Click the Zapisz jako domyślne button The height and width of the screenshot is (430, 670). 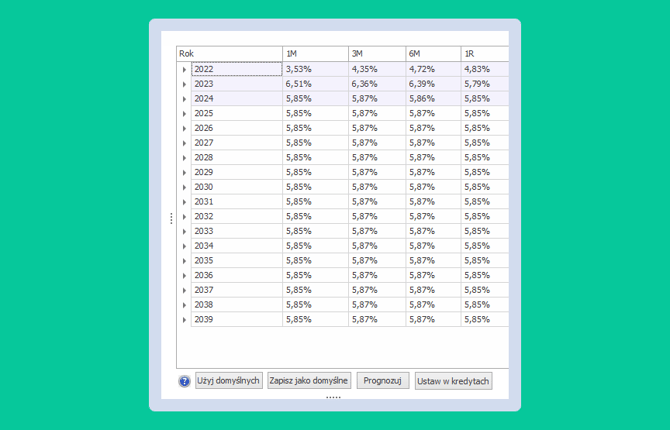(x=309, y=380)
